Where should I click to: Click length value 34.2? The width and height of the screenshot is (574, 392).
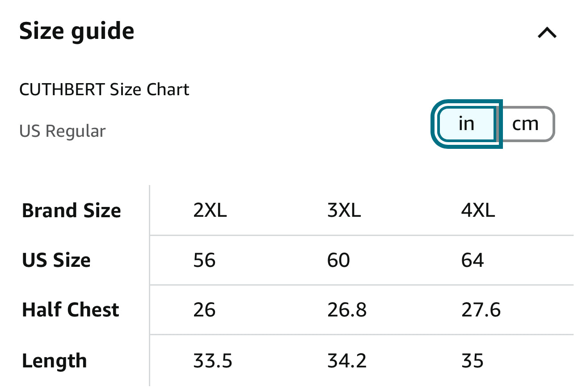[347, 361]
